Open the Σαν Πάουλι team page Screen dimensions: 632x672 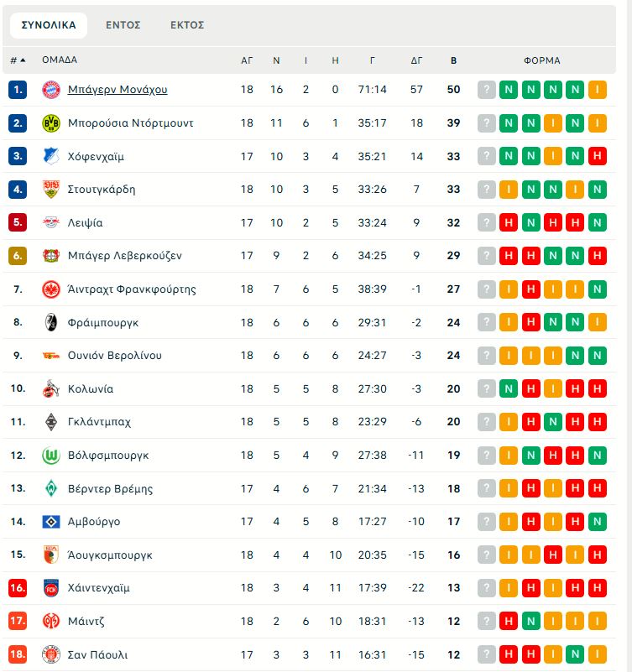pyautogui.click(x=97, y=654)
